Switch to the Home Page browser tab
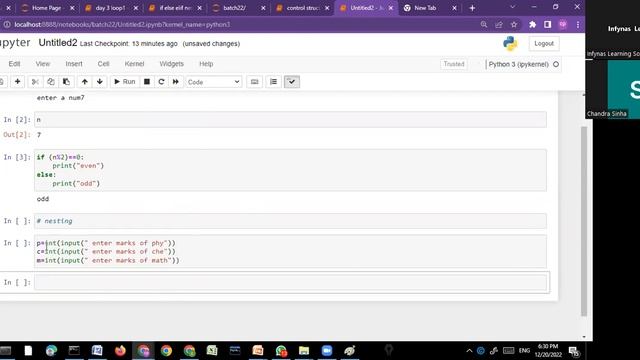Screen dimensions: 640x360 click(x=48, y=8)
